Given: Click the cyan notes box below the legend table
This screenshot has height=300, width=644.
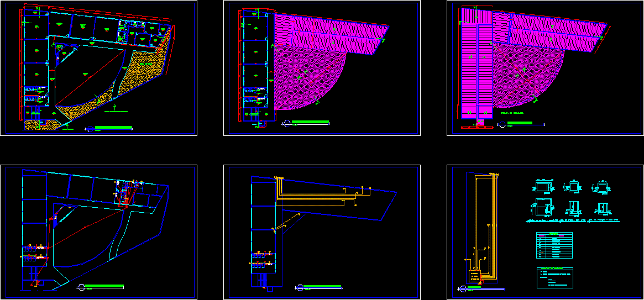Looking at the screenshot, I should [554, 277].
